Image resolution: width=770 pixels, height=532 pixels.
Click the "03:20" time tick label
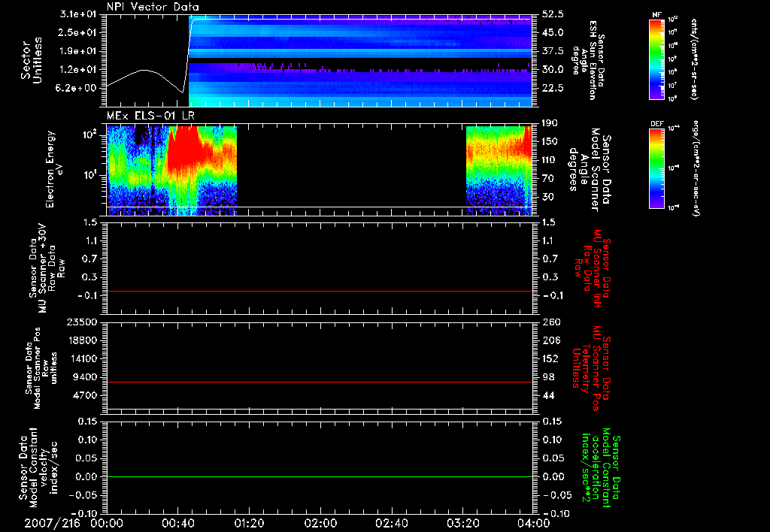click(463, 523)
